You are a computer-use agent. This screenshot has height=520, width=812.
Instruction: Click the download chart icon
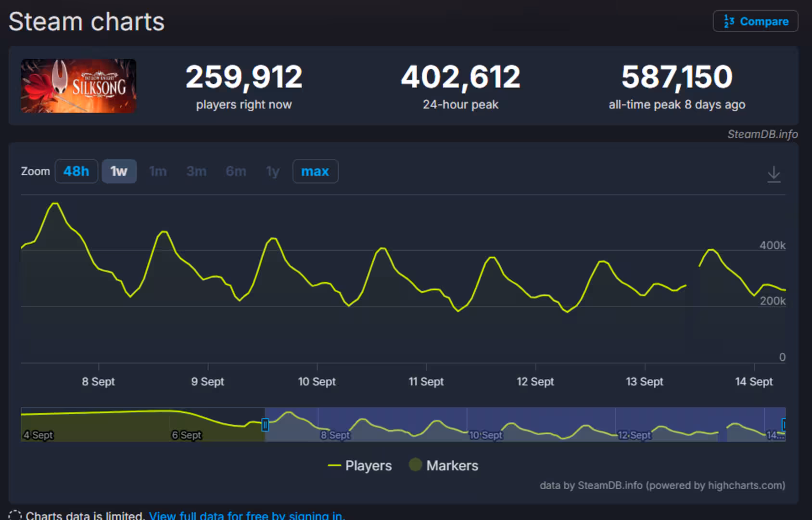point(774,174)
